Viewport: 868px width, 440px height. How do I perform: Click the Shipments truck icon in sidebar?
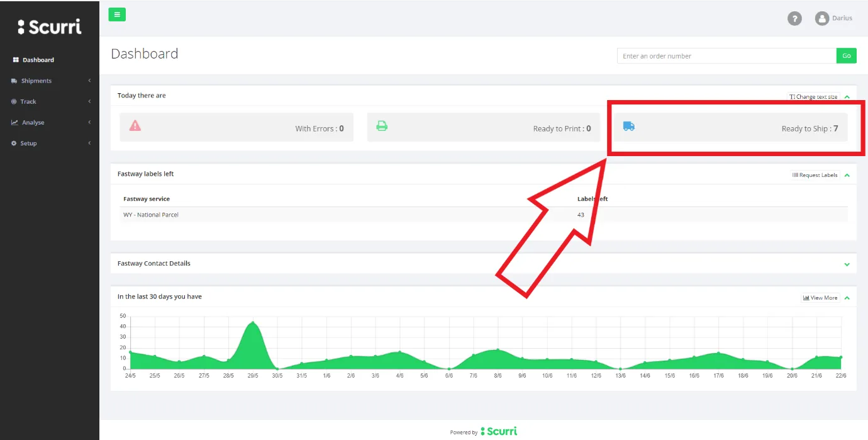pyautogui.click(x=14, y=81)
